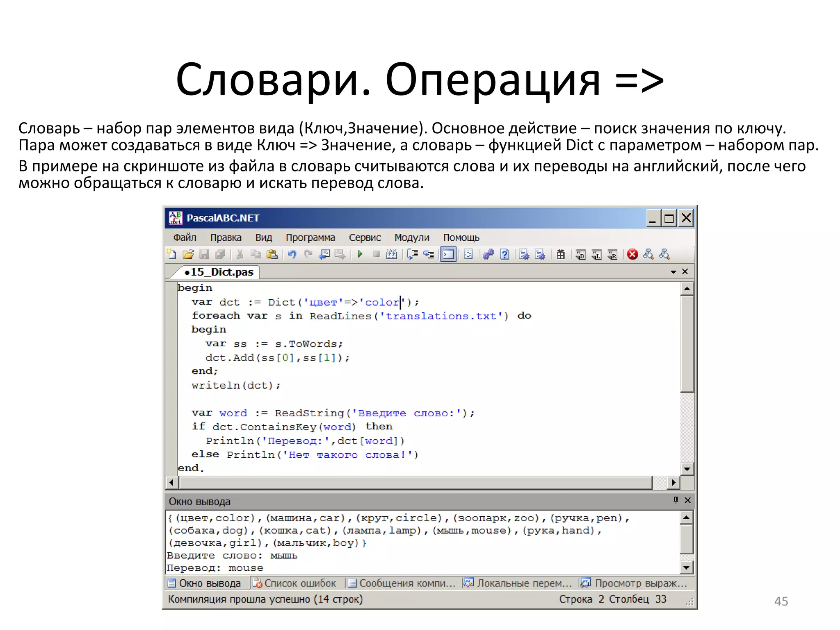Click the Redo arrow icon
Screen dimensions: 840x630
click(308, 254)
